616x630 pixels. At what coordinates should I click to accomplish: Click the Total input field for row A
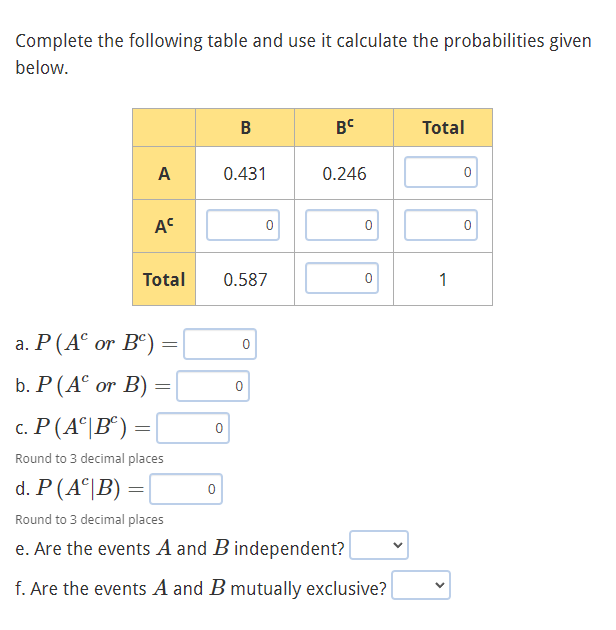pyautogui.click(x=441, y=172)
